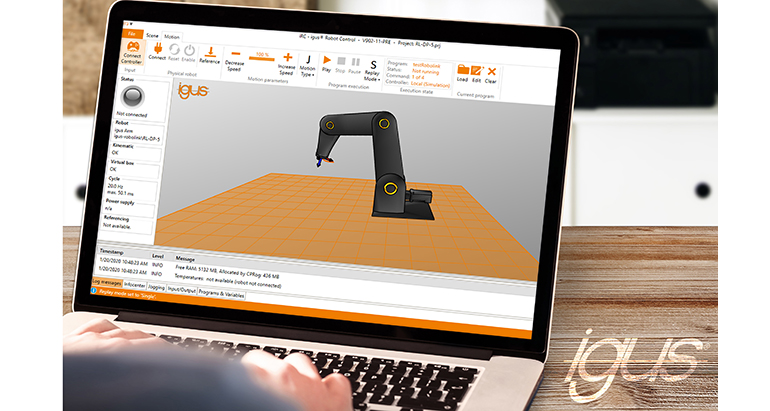Image resolution: width=770 pixels, height=411 pixels.
Task: Click the Decrease Speed minus icon
Action: (236, 54)
